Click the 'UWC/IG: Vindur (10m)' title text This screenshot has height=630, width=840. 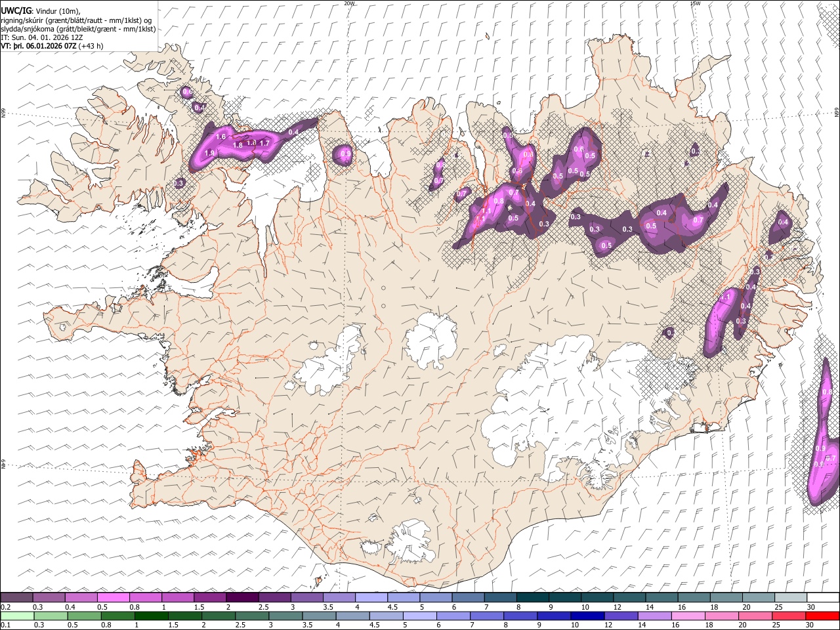tap(40, 10)
